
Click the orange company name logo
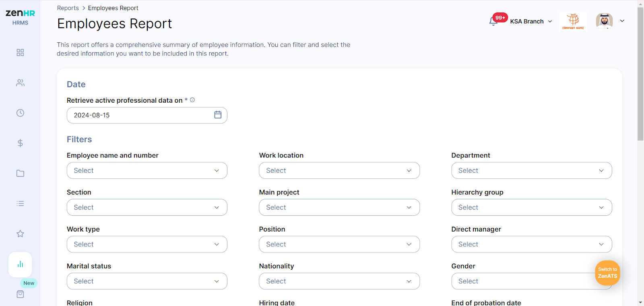573,21
